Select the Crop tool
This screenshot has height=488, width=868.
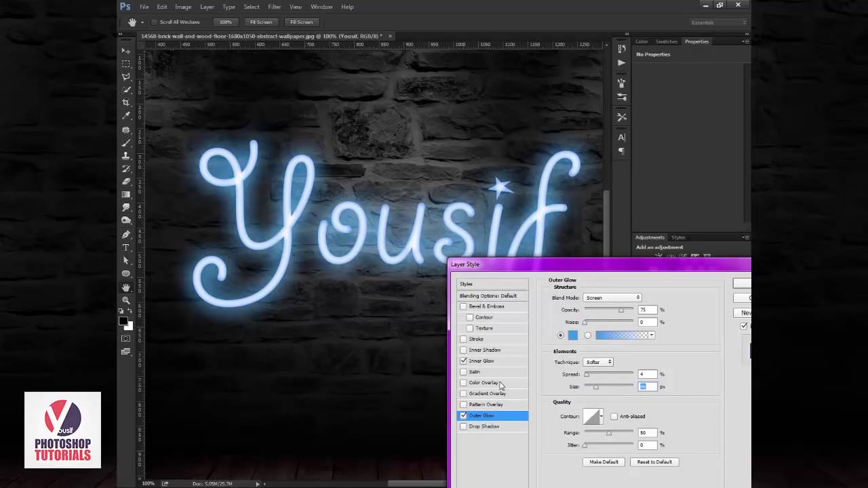tap(126, 103)
